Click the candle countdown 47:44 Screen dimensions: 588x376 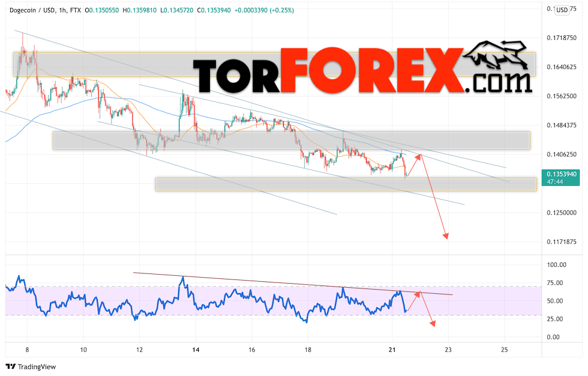(554, 182)
